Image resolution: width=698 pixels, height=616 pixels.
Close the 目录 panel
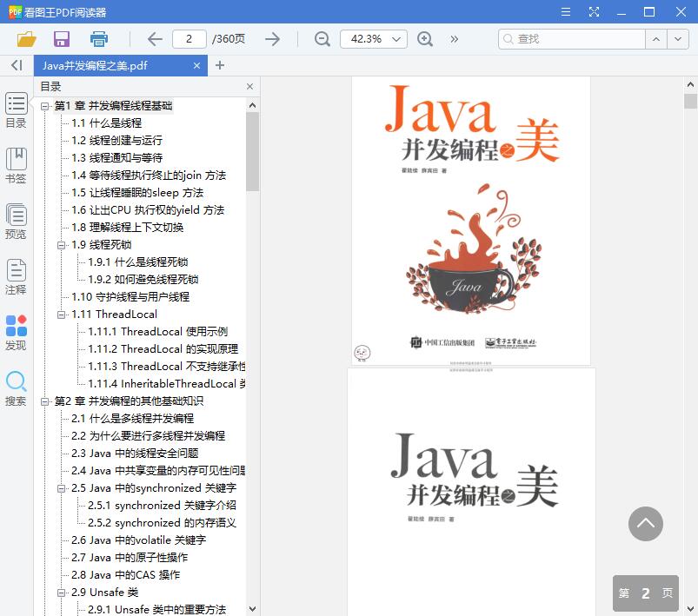249,86
